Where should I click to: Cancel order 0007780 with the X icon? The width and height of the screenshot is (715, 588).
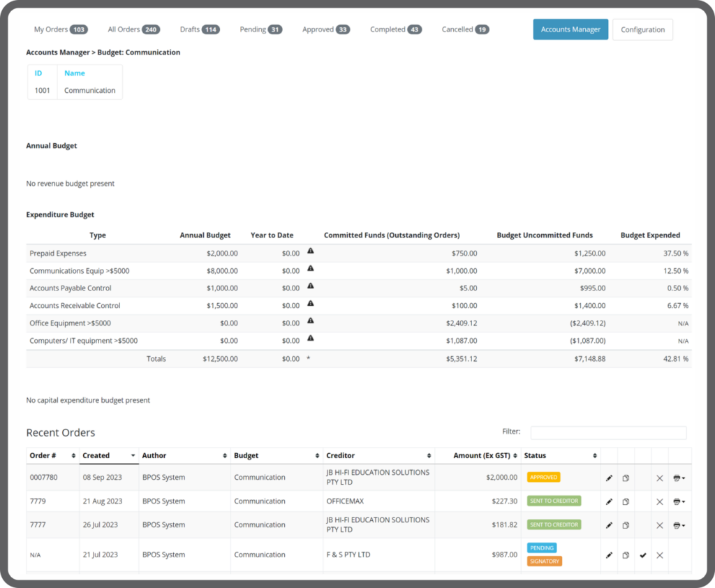659,478
